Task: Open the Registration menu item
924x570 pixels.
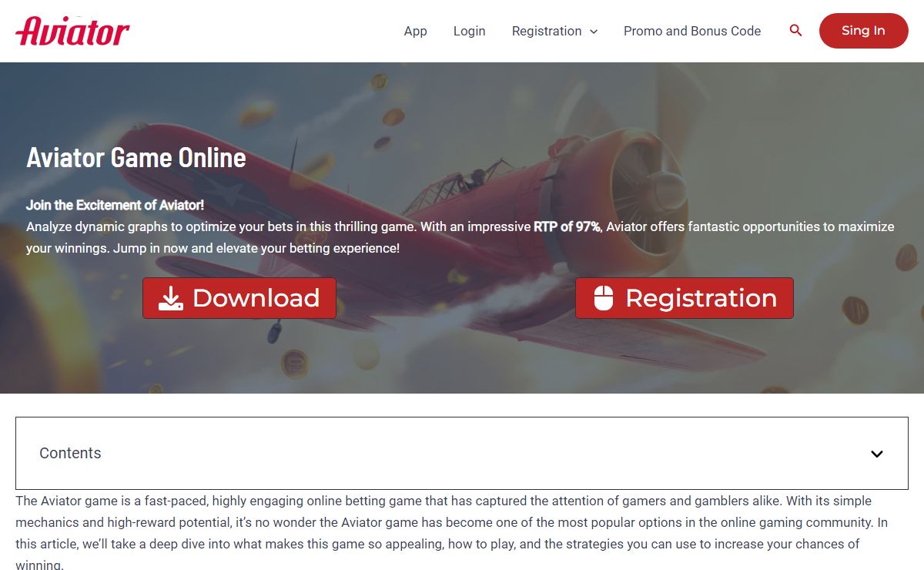Action: 547,31
